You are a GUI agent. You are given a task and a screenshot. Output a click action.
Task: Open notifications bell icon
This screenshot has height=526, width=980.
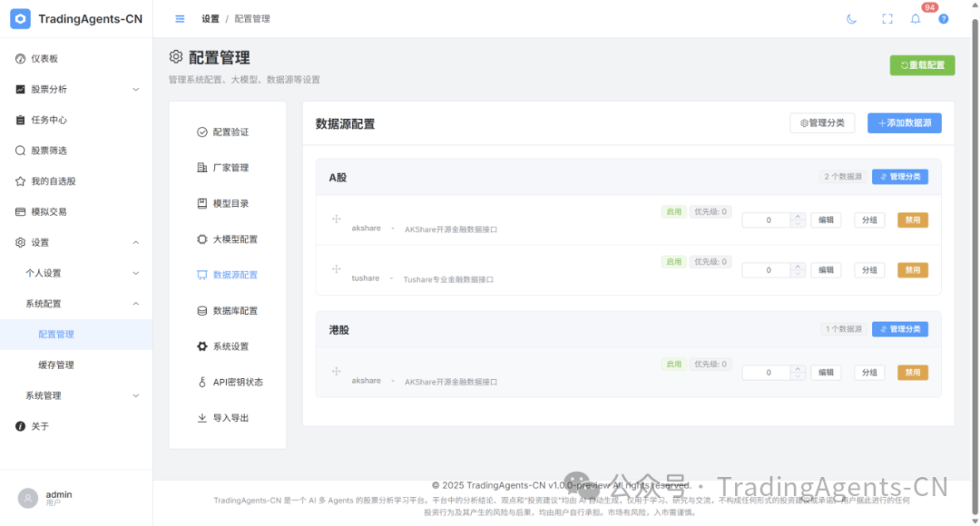[916, 19]
